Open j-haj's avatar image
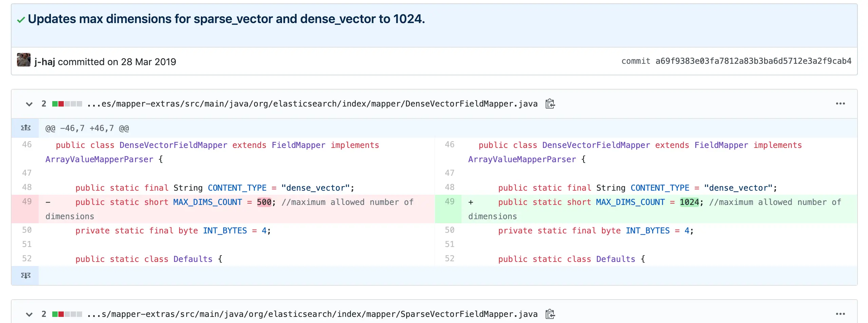 [x=24, y=60]
